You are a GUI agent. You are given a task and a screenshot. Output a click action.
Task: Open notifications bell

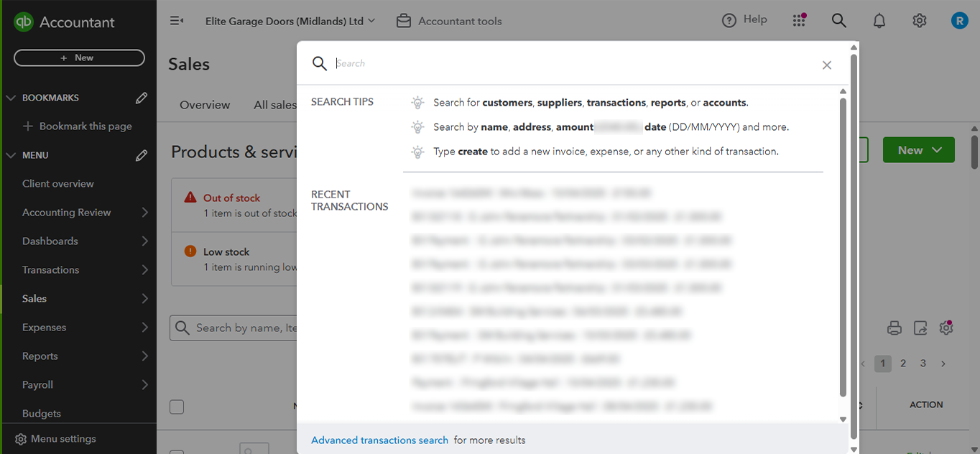pos(879,21)
